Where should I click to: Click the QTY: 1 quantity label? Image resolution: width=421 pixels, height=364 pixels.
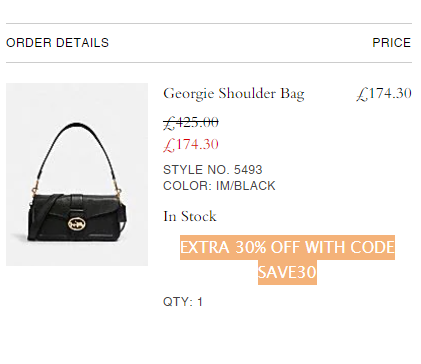coord(183,302)
